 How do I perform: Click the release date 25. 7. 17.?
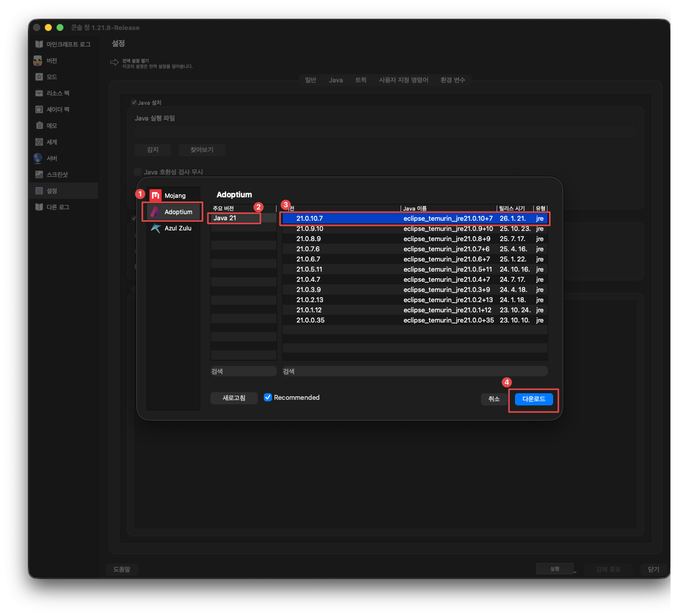(512, 239)
